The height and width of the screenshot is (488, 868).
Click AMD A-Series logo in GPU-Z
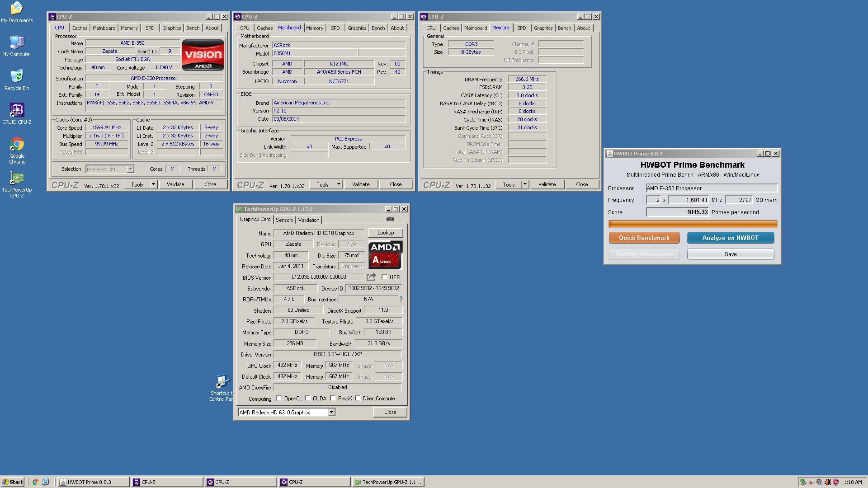tap(385, 255)
